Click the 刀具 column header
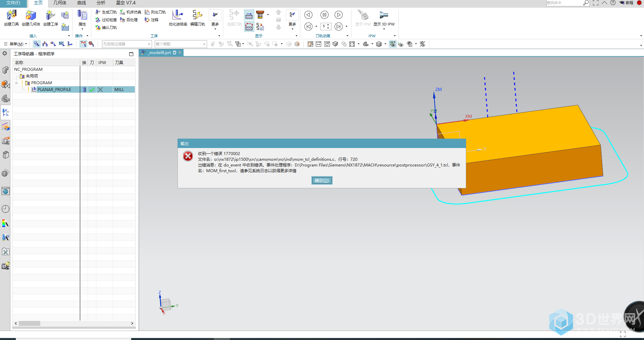The width and height of the screenshot is (644, 340). click(124, 63)
